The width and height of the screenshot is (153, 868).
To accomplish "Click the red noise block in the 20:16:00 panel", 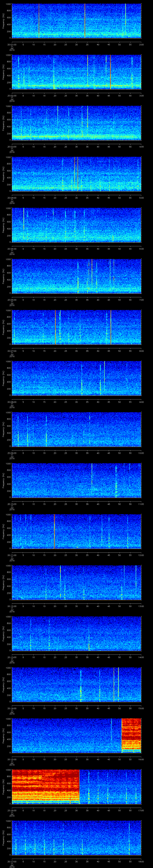I will pos(46,786).
